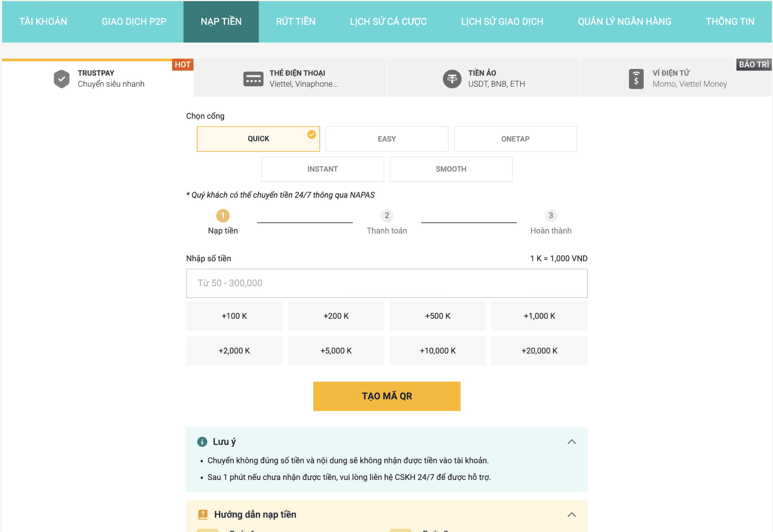Viewport: 773px width, 532px height.
Task: Add +20,000 K to the amount
Action: click(540, 351)
